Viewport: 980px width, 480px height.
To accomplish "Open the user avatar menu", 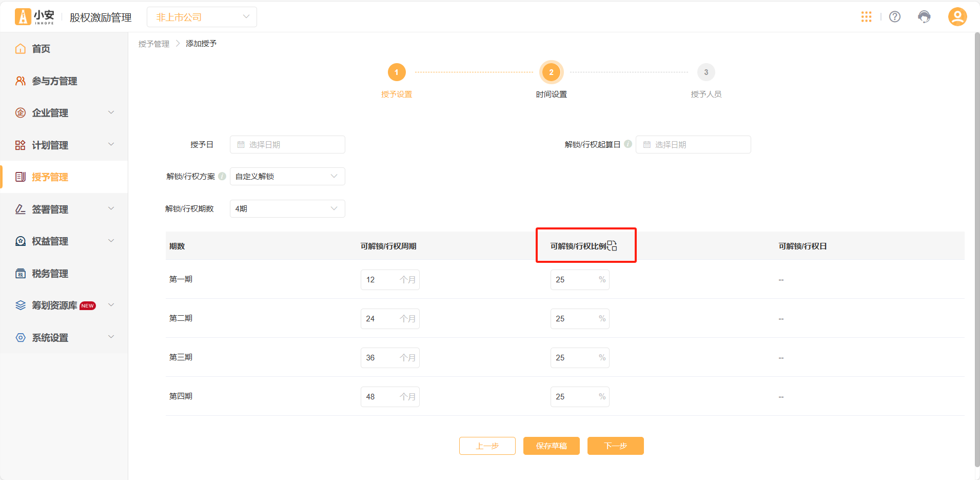I will [957, 16].
